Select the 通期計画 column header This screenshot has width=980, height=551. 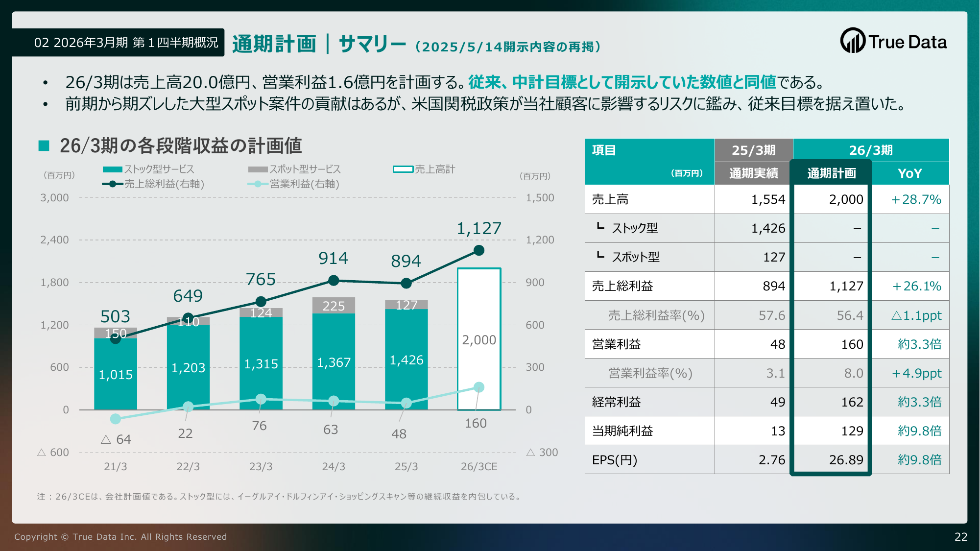pos(832,173)
